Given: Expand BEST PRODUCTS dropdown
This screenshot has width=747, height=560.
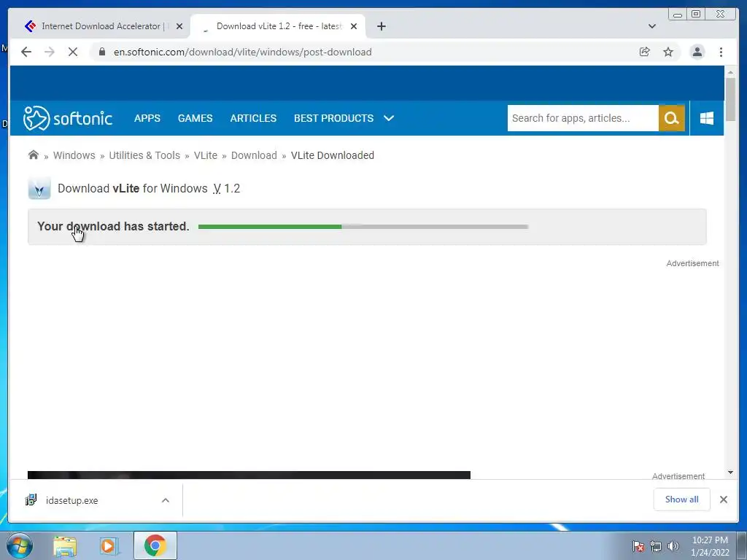Looking at the screenshot, I should (x=344, y=118).
